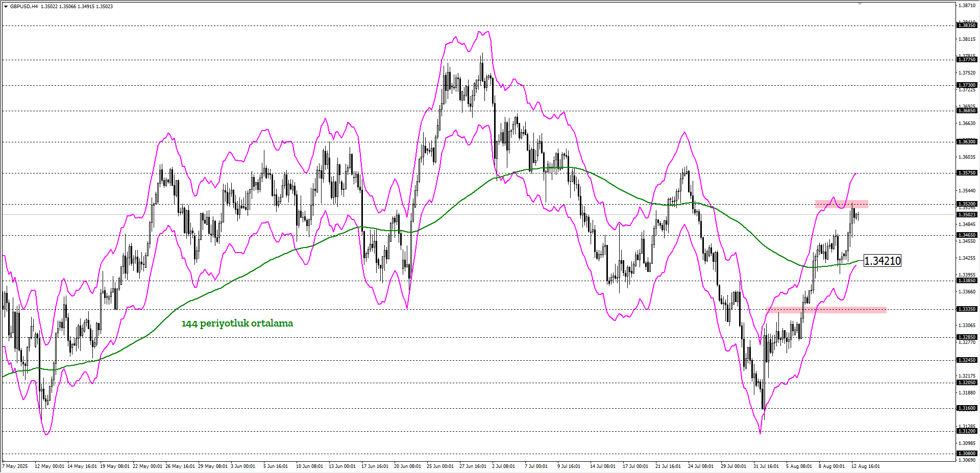This screenshot has height=473, width=980.
Task: Click the 1.31200 horizontal line price tag
Action: pos(967,431)
